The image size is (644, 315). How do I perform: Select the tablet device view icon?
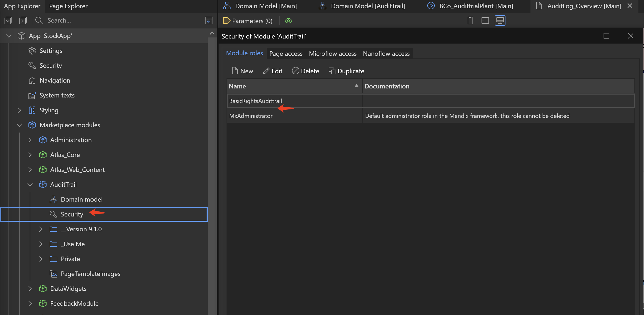click(x=485, y=20)
